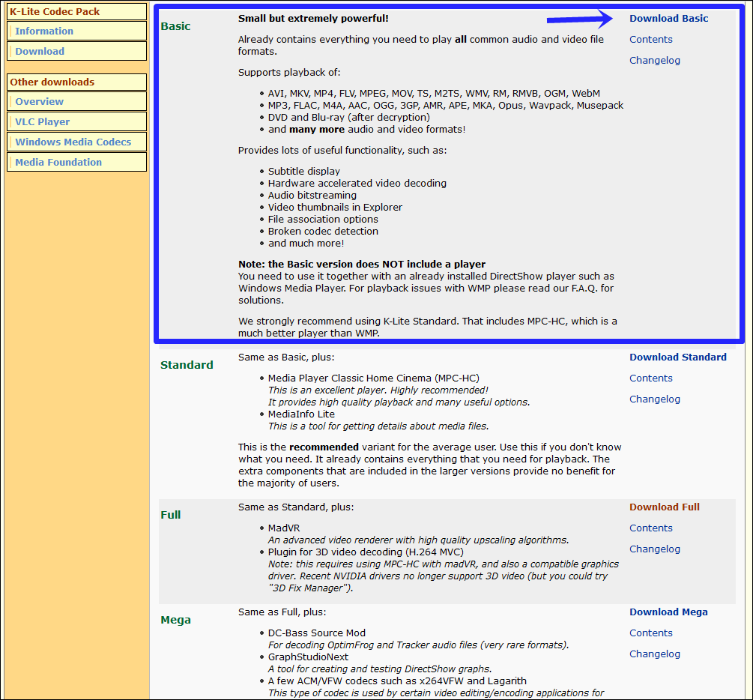Click 'Plugin for 3D video decoding (H.264 MVC)'
The height and width of the screenshot is (700, 753).
(366, 552)
